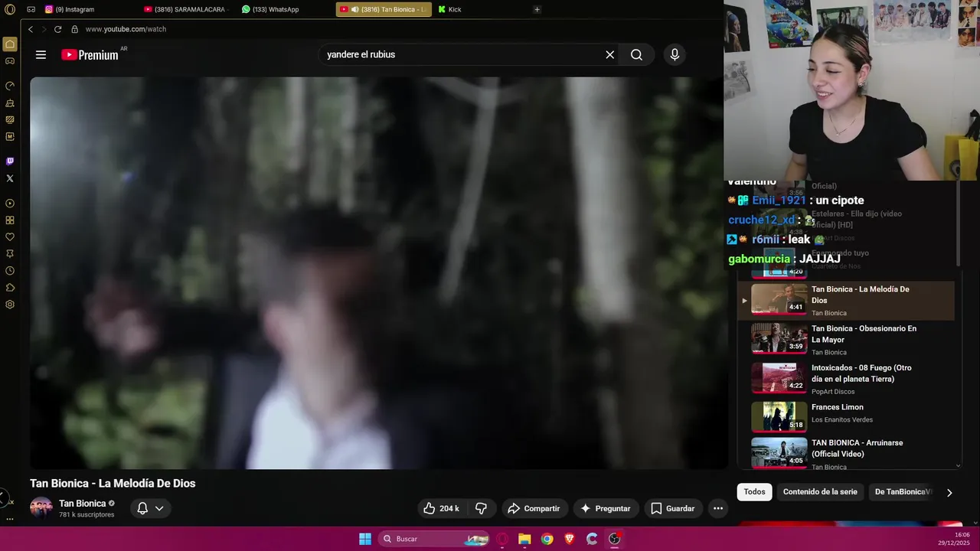Toggle the notification bell for Tan Bionica
Viewport: 980px width, 551px height.
[x=142, y=508]
